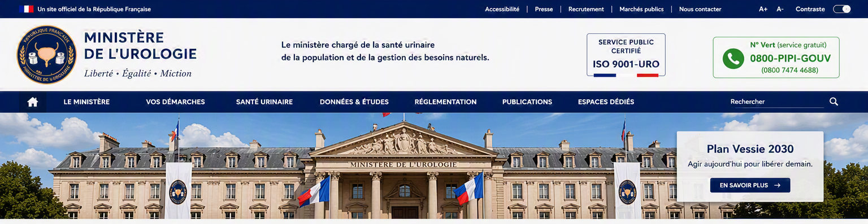The height and width of the screenshot is (224, 868).
Task: Open the Publications menu
Action: click(x=527, y=102)
